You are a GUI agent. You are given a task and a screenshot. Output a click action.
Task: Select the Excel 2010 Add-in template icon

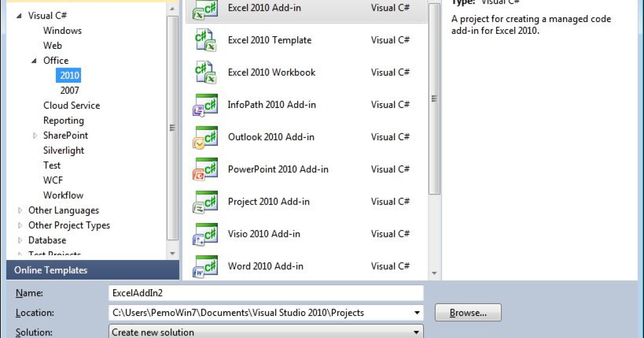(x=204, y=8)
